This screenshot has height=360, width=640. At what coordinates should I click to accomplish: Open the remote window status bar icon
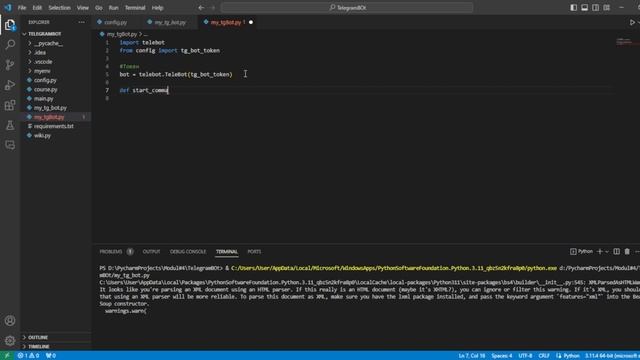(x=7, y=356)
